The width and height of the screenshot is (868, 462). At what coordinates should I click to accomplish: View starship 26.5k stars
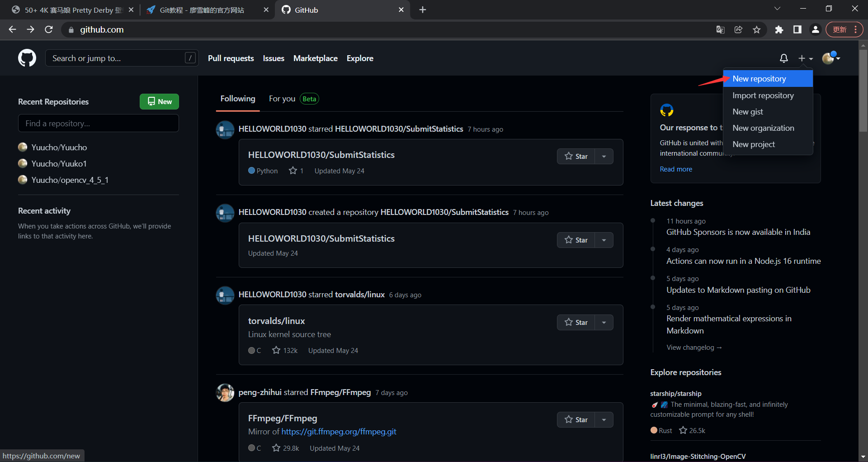tap(692, 430)
